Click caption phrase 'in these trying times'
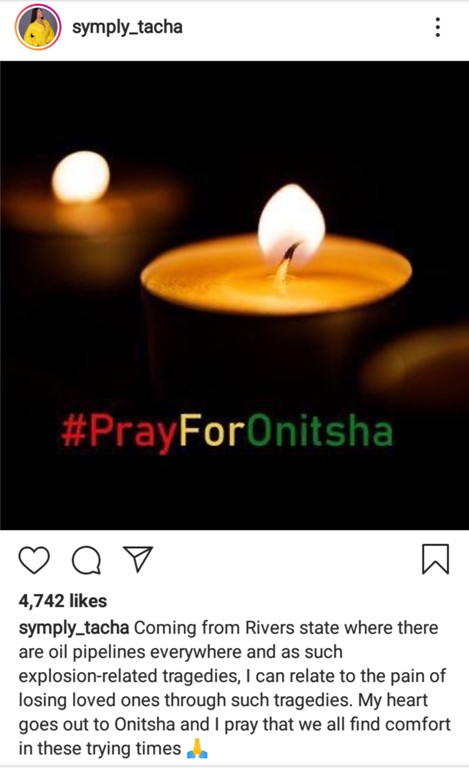The height and width of the screenshot is (768, 469). 100,748
